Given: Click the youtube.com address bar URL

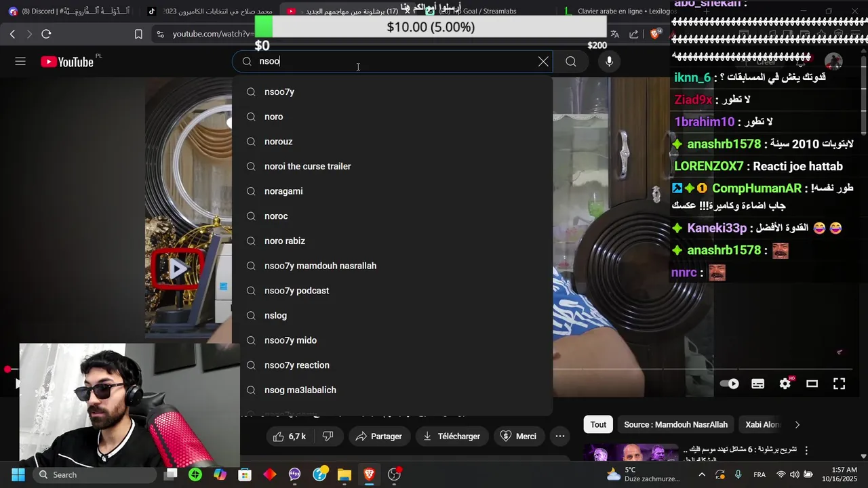Looking at the screenshot, I should click(213, 34).
